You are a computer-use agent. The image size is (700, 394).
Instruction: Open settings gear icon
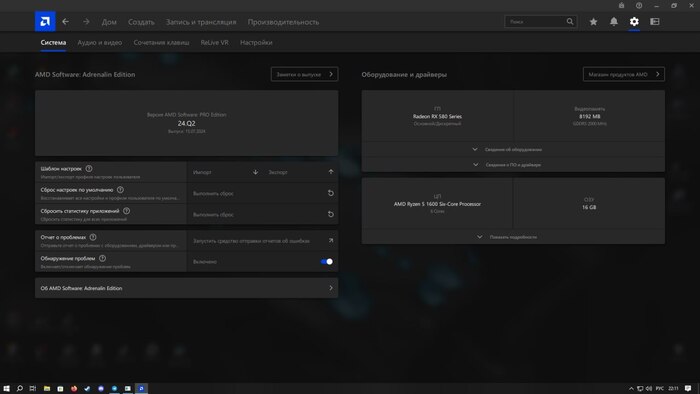(x=634, y=21)
